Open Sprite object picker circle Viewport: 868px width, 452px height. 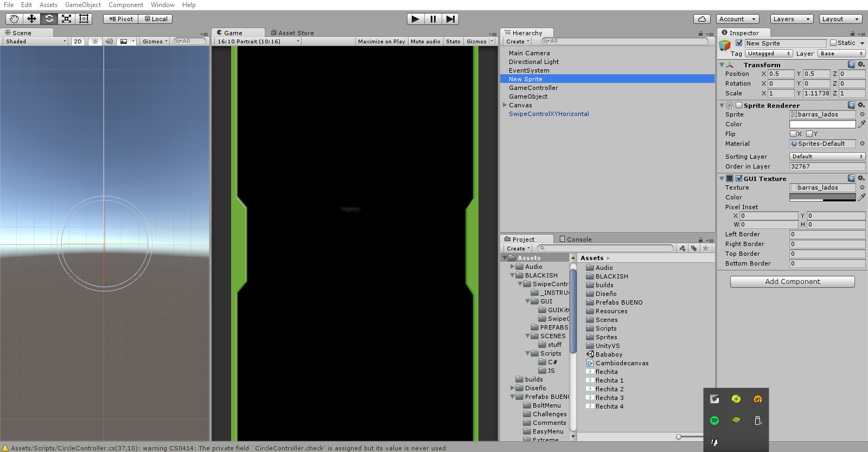[862, 114]
